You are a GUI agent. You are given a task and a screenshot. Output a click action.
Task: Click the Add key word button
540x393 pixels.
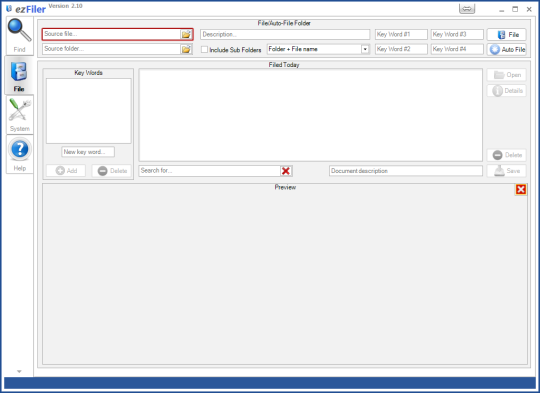point(66,171)
